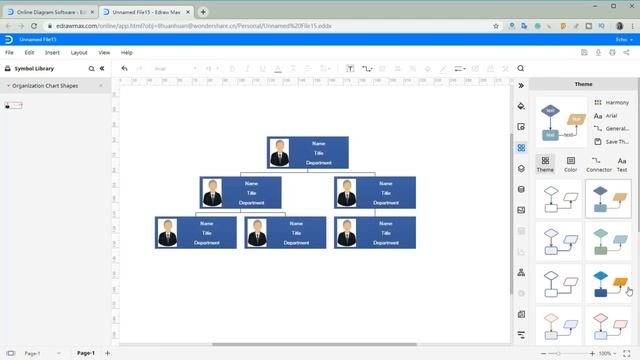Zoom in with the plus button

[592, 353]
